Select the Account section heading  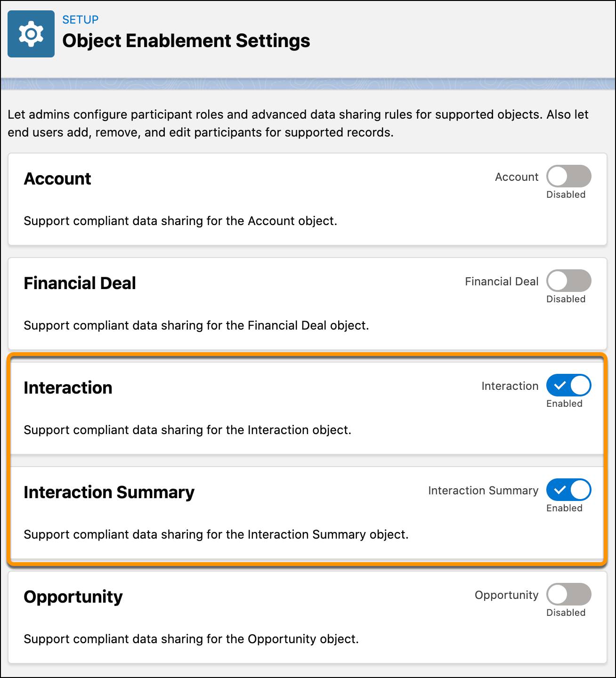[x=57, y=179]
